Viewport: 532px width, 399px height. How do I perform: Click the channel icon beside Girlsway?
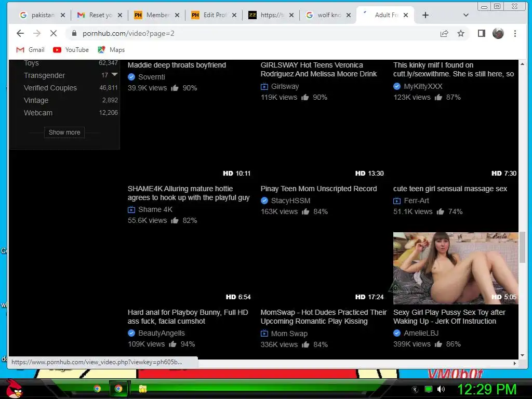tap(264, 87)
